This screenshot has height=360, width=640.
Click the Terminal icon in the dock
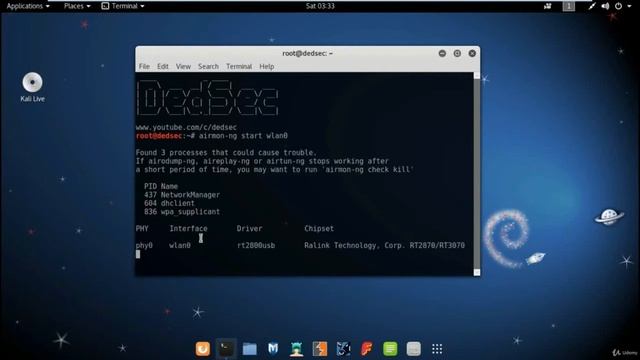tap(226, 349)
